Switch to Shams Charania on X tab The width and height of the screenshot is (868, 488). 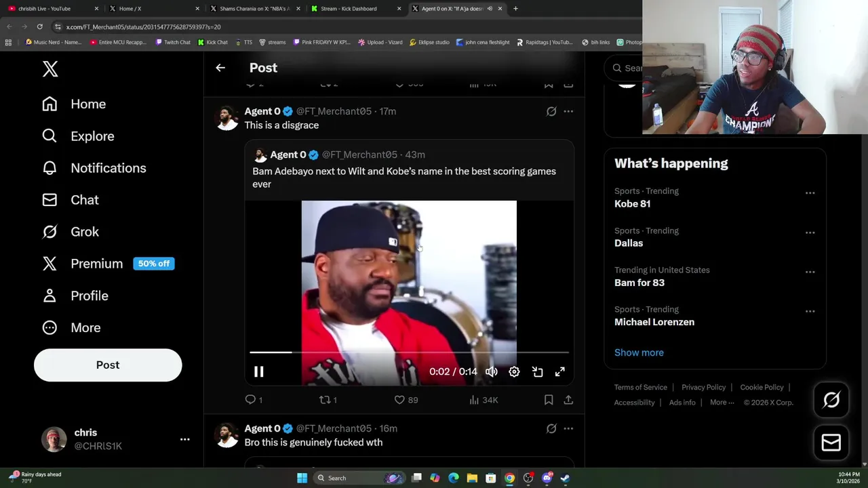click(254, 9)
